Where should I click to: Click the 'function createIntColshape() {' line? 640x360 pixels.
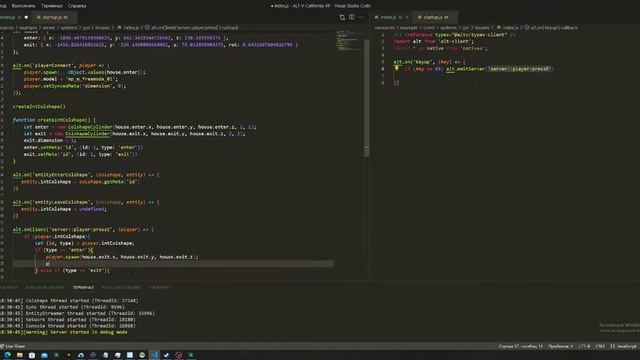[54, 120]
